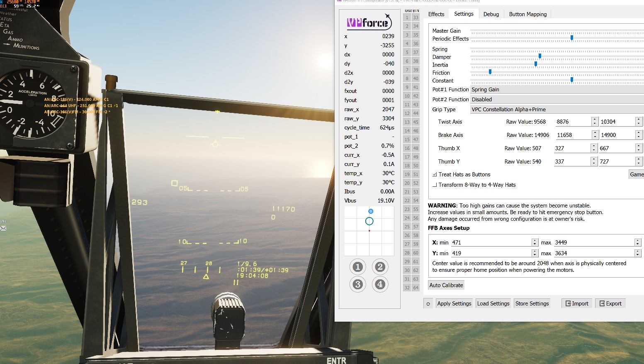Click raw button indicator 16
The height and width of the screenshot is (364, 644).
pos(407,148)
